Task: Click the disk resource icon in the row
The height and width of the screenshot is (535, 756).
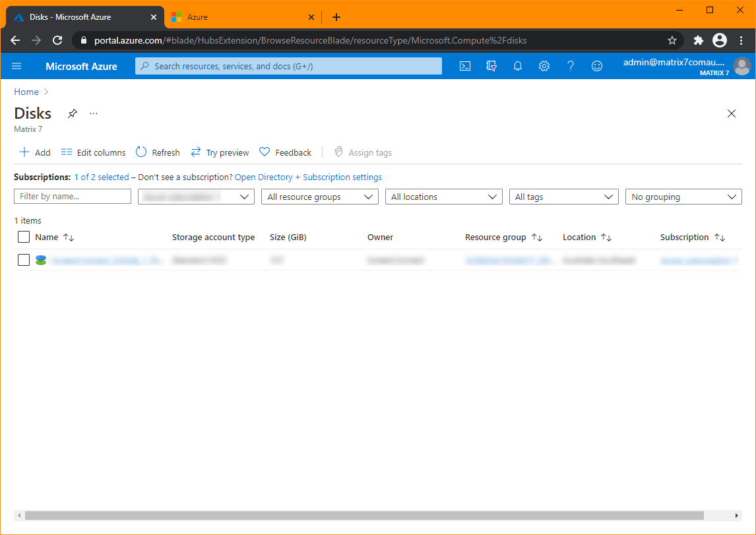Action: 41,261
